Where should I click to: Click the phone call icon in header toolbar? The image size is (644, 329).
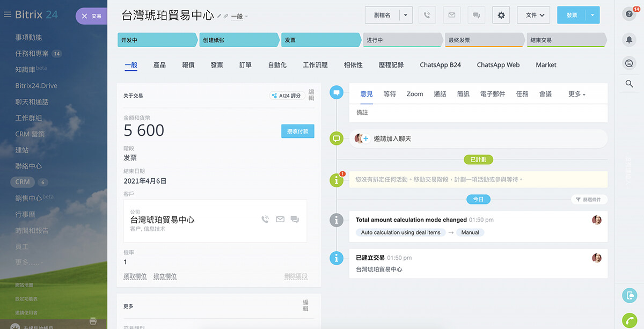point(427,15)
